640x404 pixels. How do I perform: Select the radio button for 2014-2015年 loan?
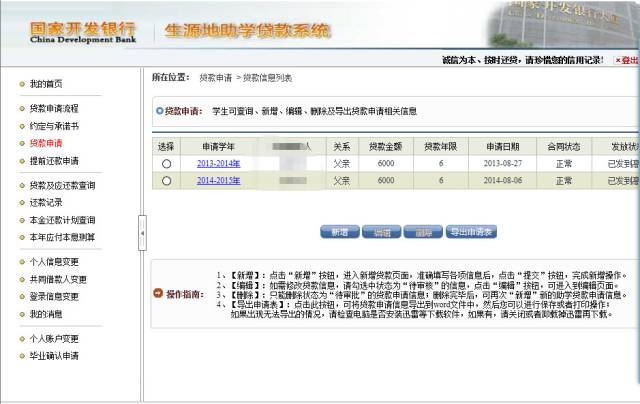[x=166, y=181]
